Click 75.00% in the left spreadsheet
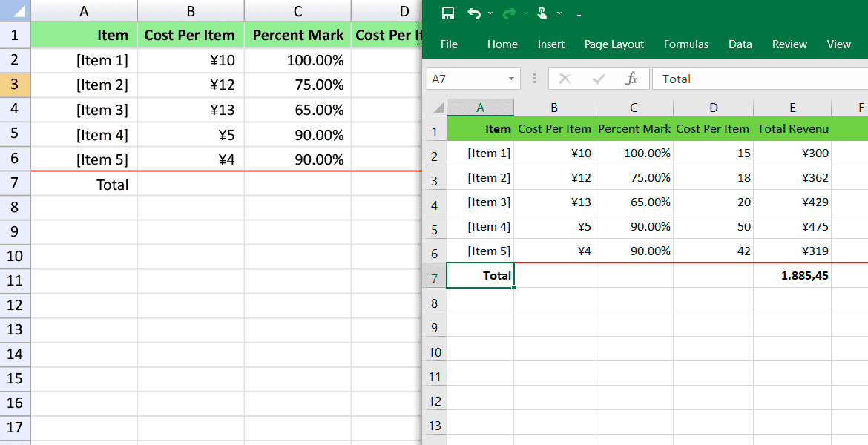 [297, 85]
